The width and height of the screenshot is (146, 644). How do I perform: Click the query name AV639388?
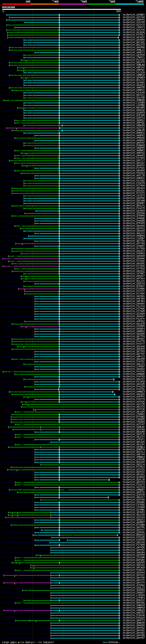(8, 8)
